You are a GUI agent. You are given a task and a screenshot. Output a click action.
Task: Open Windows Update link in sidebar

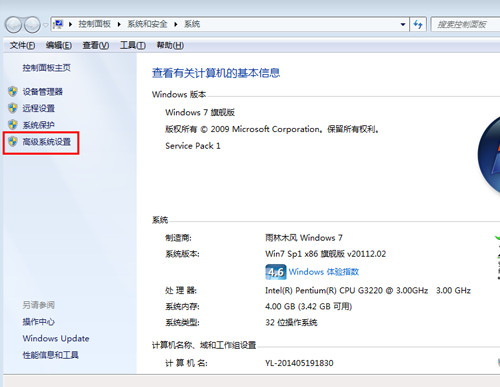click(56, 338)
